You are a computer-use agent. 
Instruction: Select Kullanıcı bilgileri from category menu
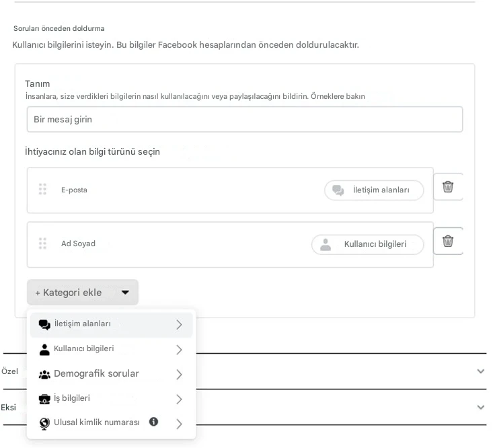coord(84,349)
